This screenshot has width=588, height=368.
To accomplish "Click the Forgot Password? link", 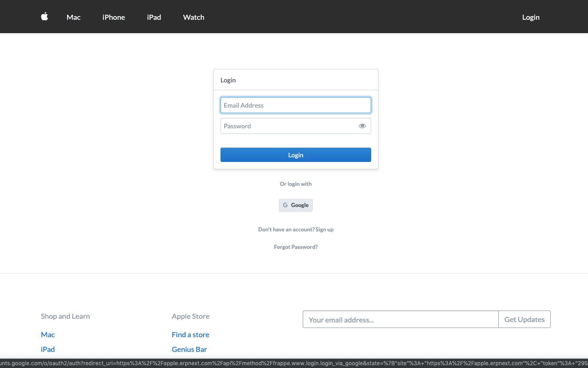I will tap(295, 247).
